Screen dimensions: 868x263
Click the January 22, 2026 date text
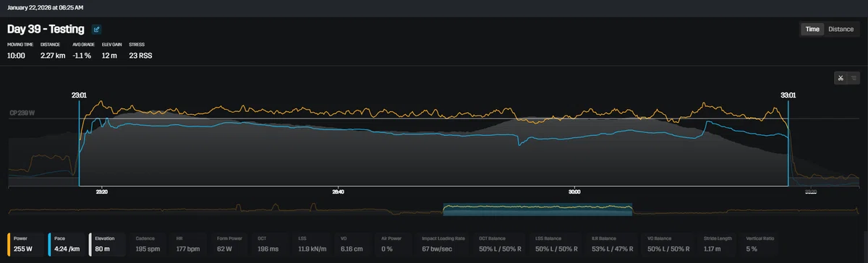(x=45, y=7)
